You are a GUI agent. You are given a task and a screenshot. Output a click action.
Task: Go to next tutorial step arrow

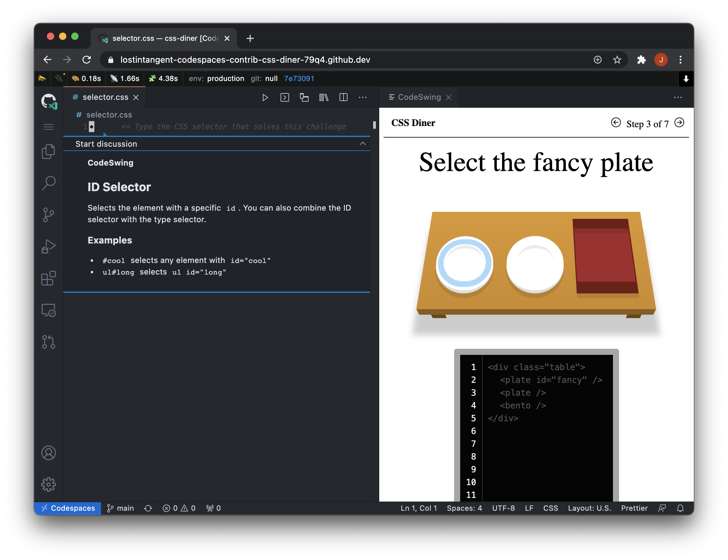click(x=679, y=123)
